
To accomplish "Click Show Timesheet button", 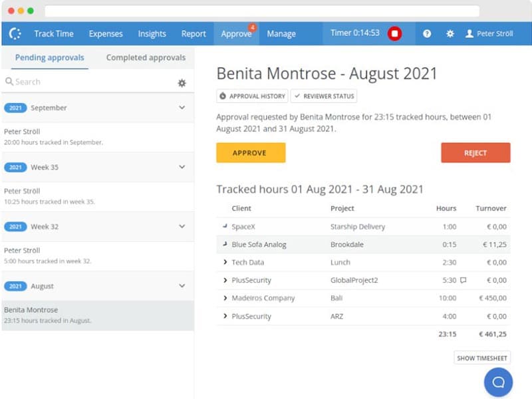I will coord(482,358).
